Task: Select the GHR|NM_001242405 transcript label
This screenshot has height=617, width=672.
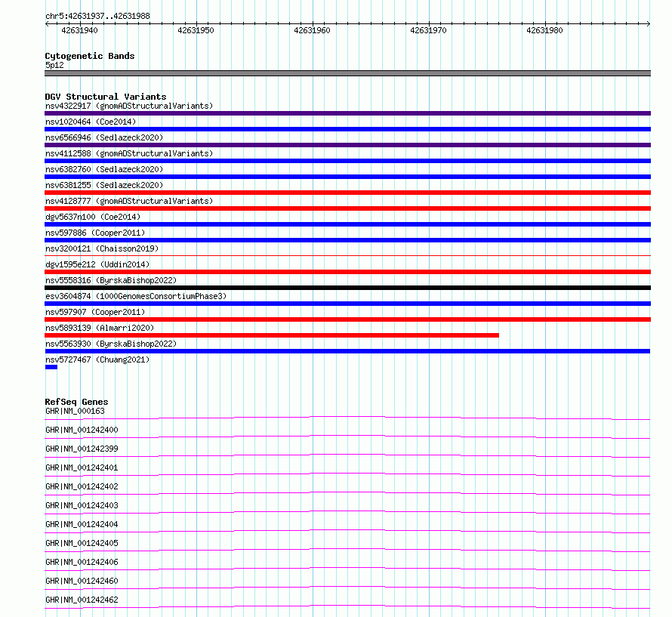Action: click(x=82, y=543)
